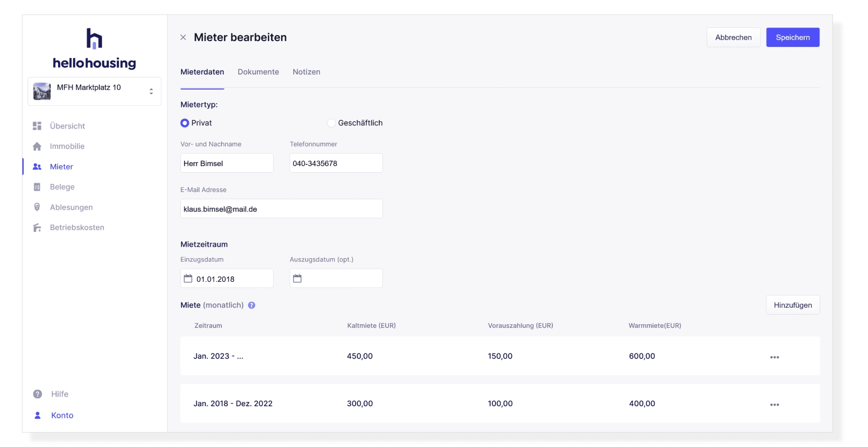
Task: Close the Mieter bearbeiten form
Action: click(183, 38)
